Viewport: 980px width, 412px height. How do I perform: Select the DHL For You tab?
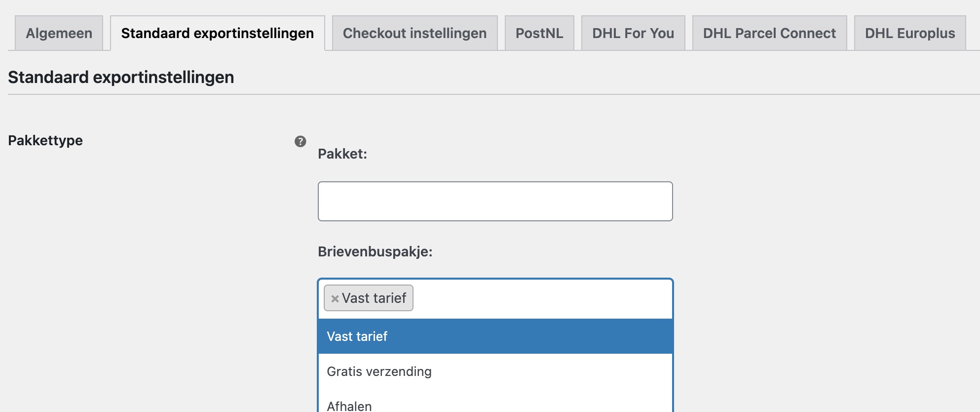(x=633, y=33)
